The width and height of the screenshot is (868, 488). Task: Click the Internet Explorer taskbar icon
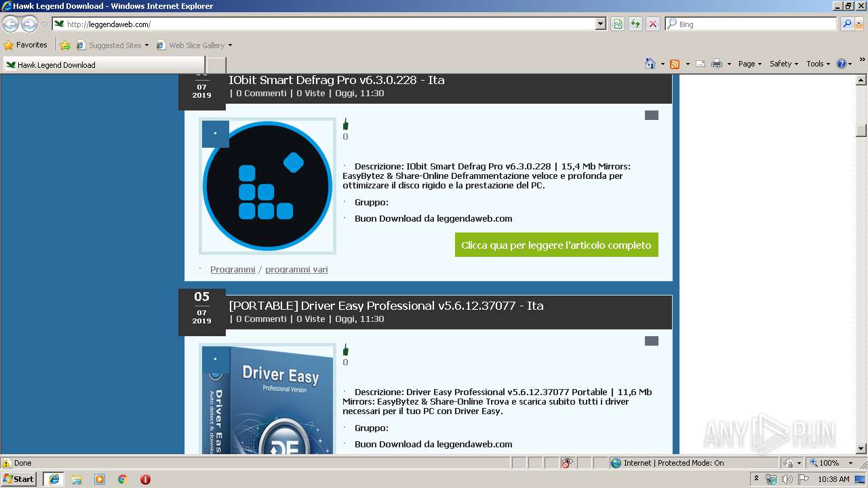point(54,479)
